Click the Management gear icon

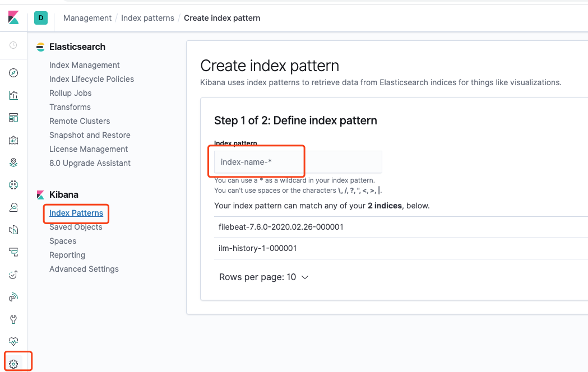(x=13, y=364)
